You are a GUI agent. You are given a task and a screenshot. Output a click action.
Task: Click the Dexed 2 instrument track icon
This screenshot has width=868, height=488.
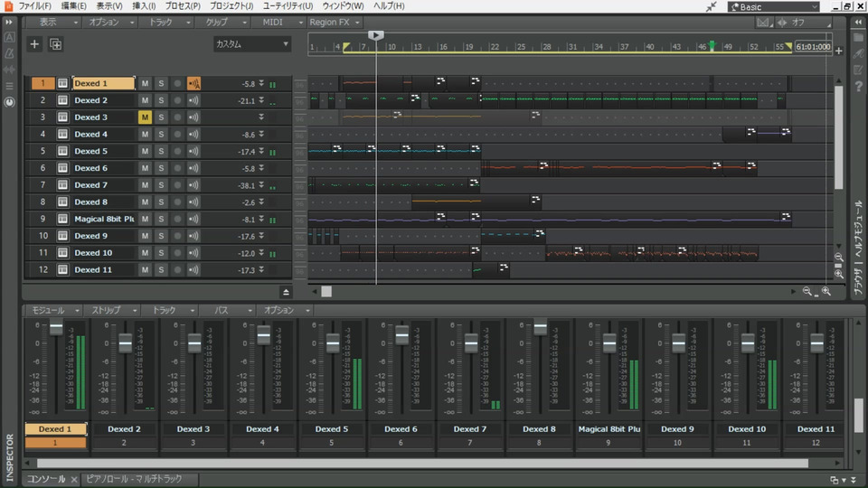point(62,100)
